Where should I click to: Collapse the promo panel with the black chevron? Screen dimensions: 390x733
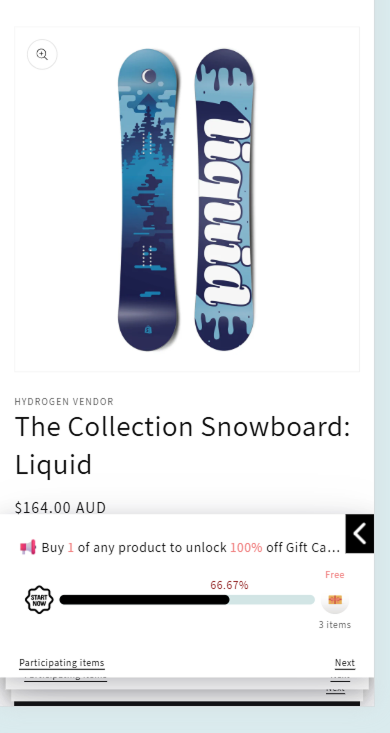[360, 533]
